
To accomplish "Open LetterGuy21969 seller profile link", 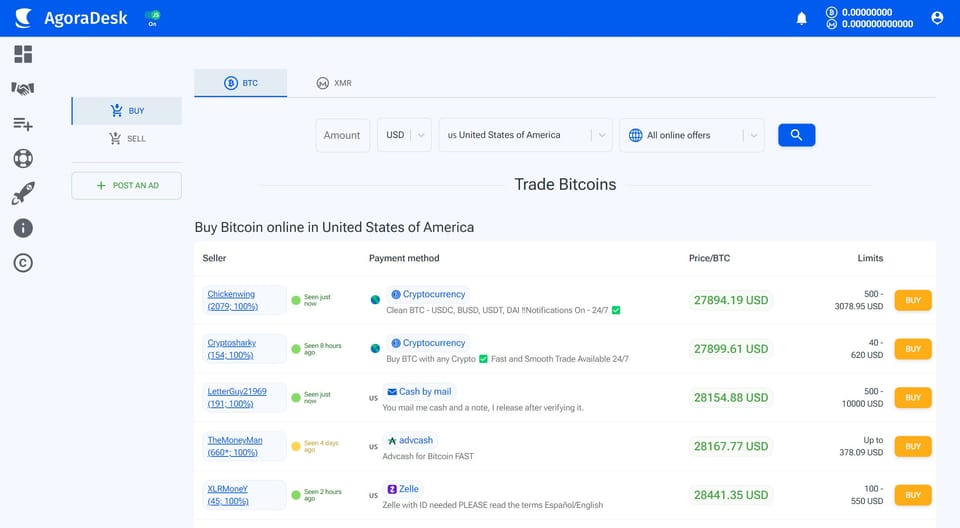I will (x=237, y=398).
